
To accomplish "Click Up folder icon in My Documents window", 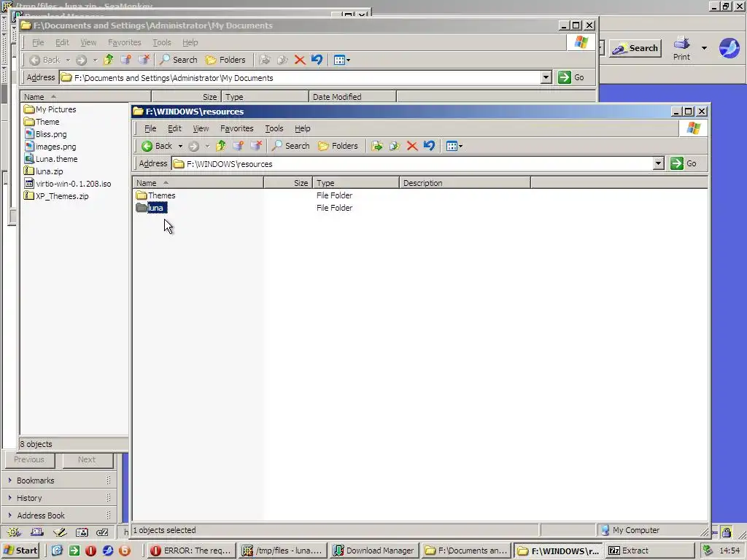I will pyautogui.click(x=108, y=60).
